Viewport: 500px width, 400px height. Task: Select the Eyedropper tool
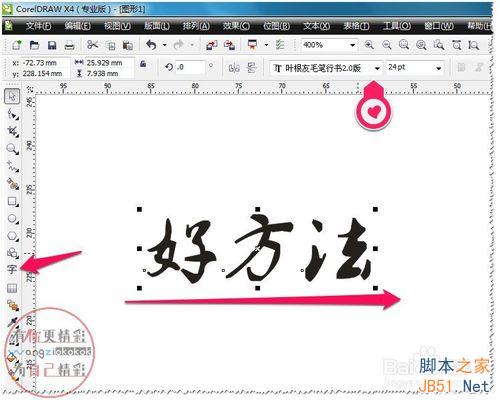click(x=13, y=322)
